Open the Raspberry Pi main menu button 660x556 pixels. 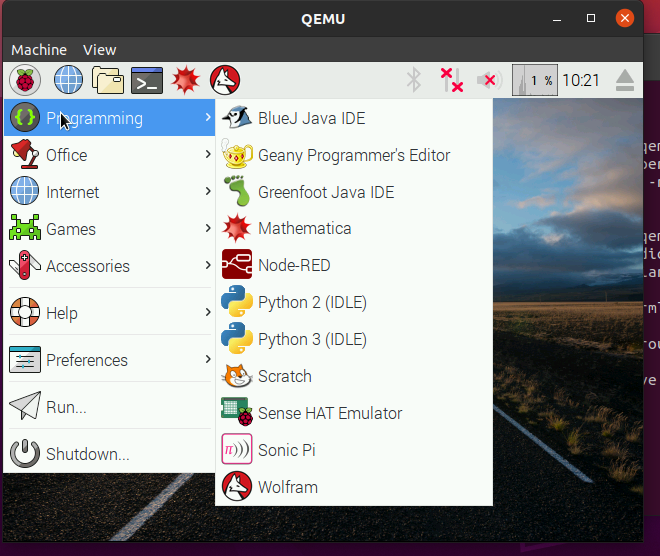click(25, 80)
